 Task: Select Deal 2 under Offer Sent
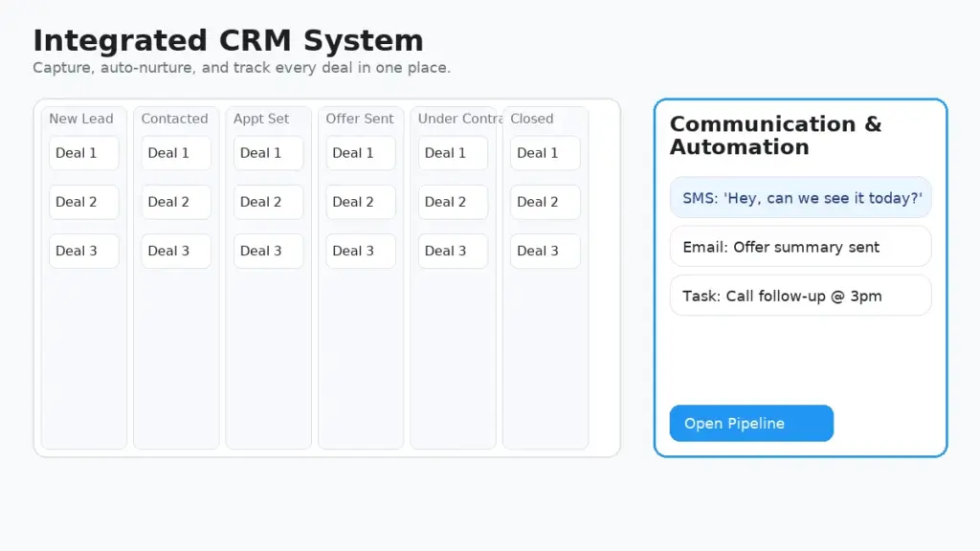(x=361, y=202)
